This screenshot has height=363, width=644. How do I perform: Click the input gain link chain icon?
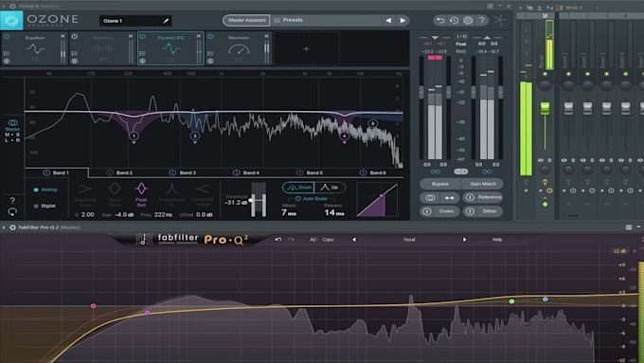436,172
